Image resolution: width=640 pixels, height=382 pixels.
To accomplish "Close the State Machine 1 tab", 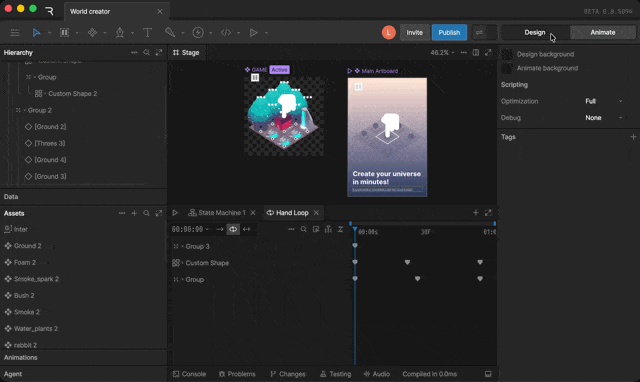I will click(253, 213).
